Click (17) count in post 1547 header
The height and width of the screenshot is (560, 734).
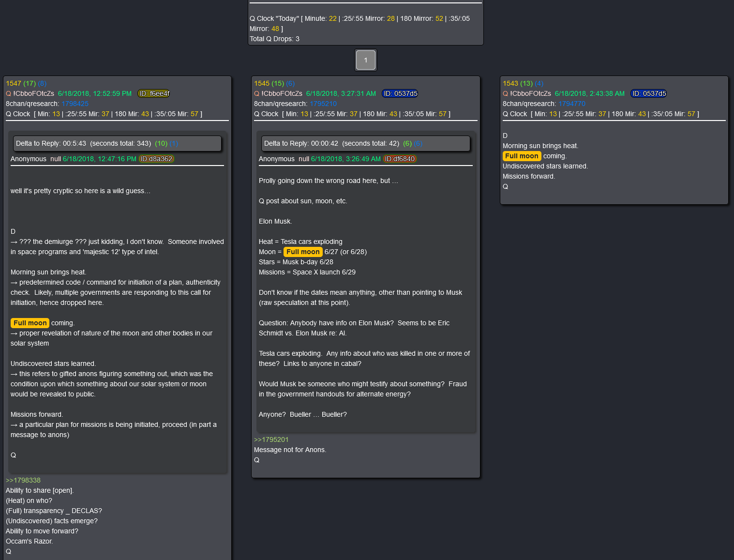point(30,83)
